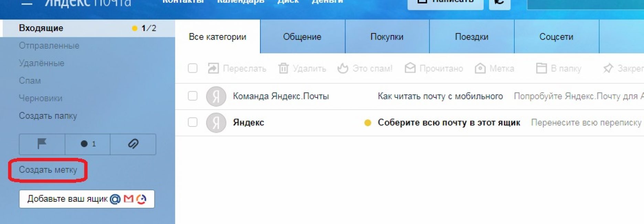This screenshot has width=644, height=224.
Task: Open the Соцсети tab
Action: point(556,37)
